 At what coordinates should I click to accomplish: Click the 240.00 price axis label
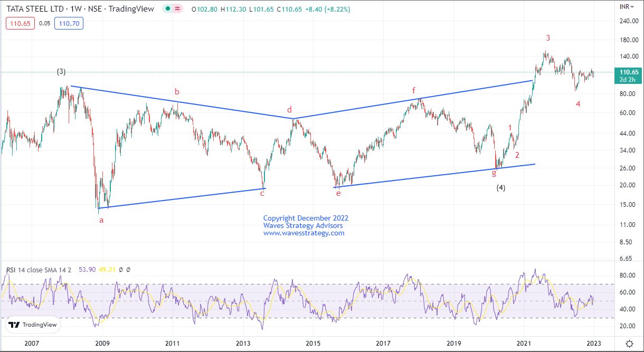pyautogui.click(x=628, y=21)
